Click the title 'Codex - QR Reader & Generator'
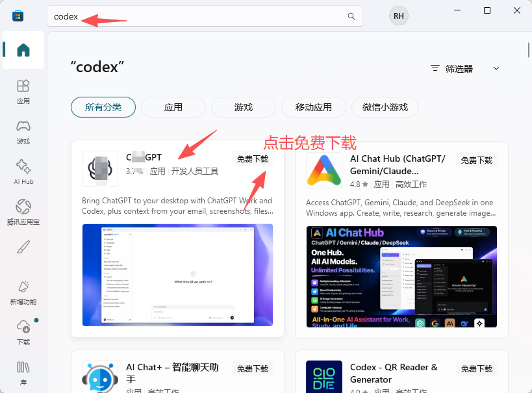Image resolution: width=532 pixels, height=393 pixels. [394, 374]
